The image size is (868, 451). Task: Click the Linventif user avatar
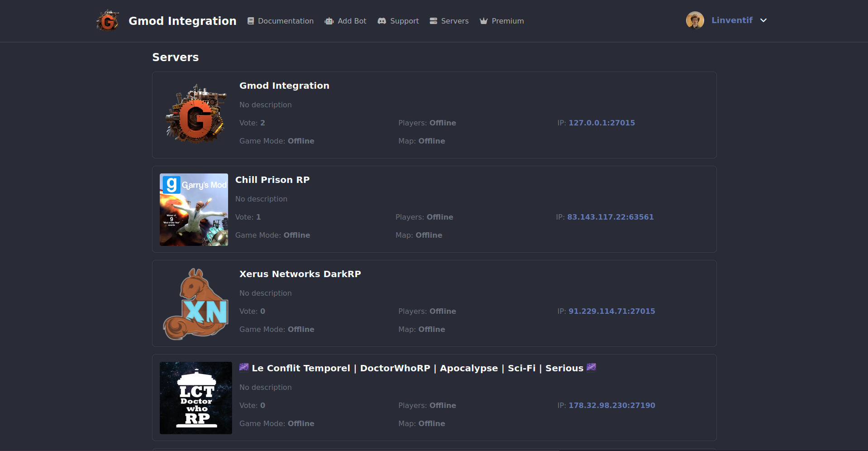click(695, 20)
